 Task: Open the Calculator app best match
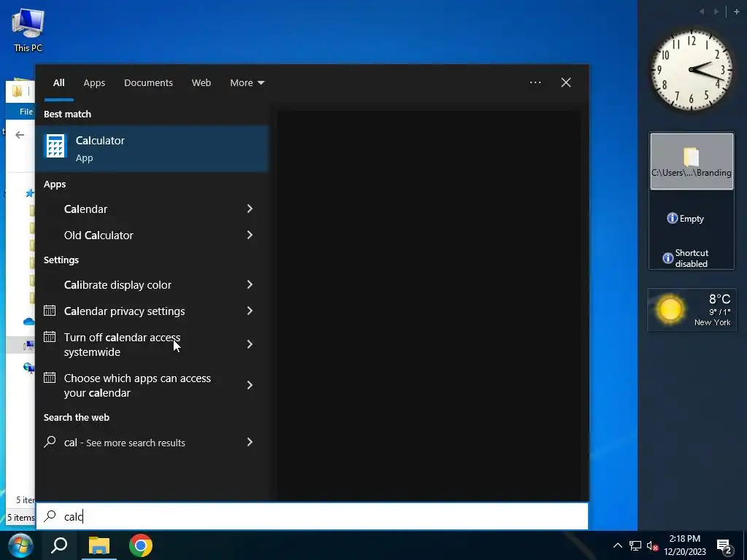point(152,149)
